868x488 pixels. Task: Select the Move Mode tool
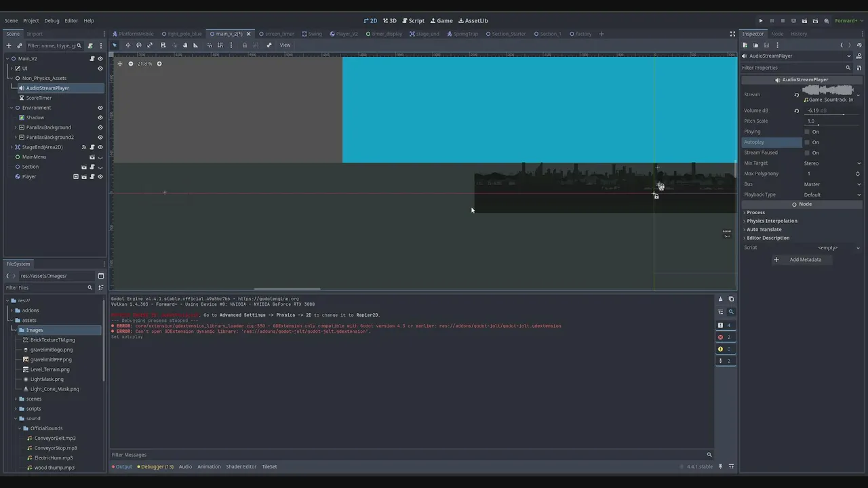point(127,45)
